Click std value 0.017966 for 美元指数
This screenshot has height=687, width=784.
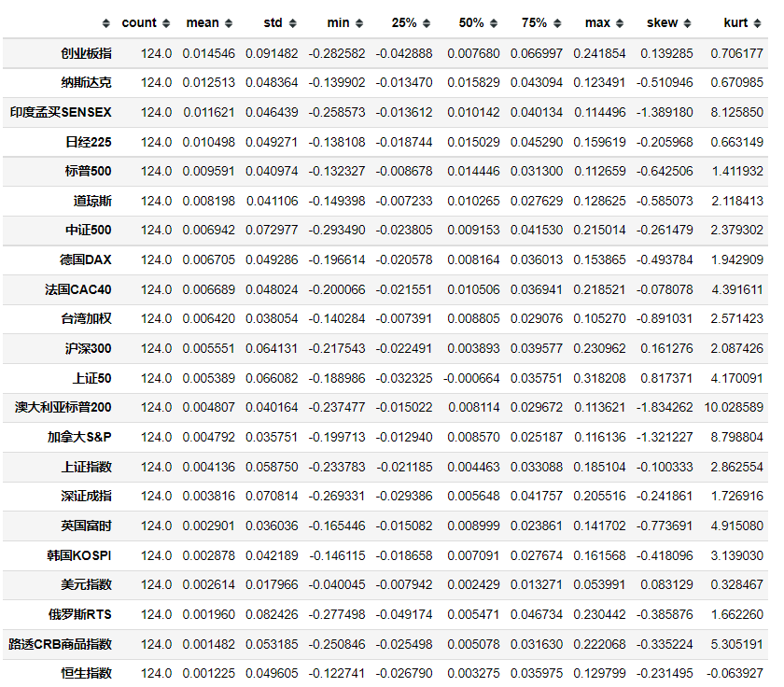tap(272, 585)
